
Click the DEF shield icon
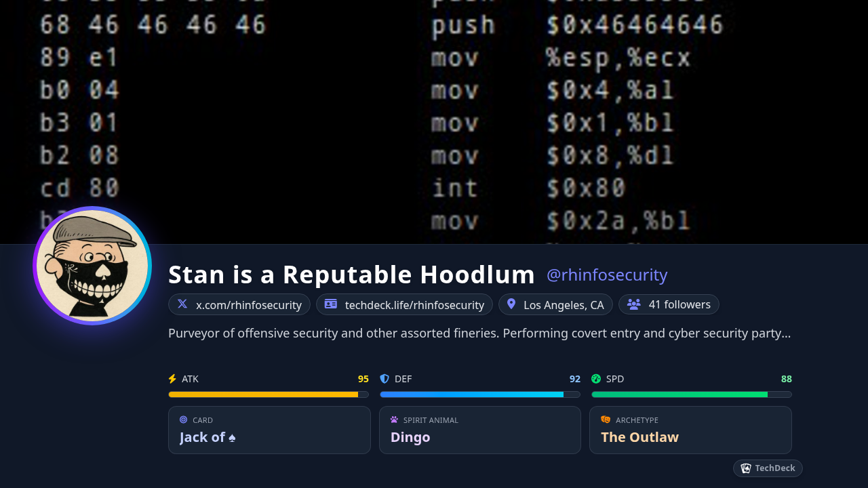[384, 379]
